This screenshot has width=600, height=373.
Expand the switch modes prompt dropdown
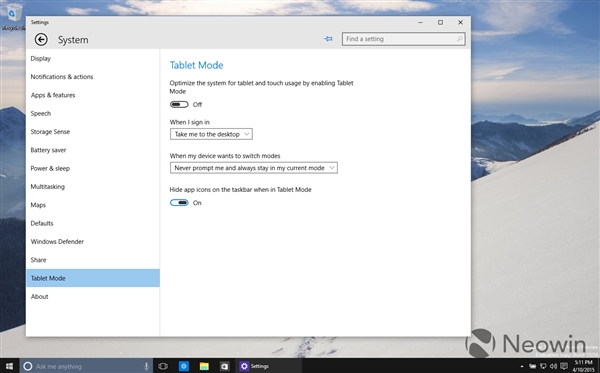pyautogui.click(x=254, y=168)
